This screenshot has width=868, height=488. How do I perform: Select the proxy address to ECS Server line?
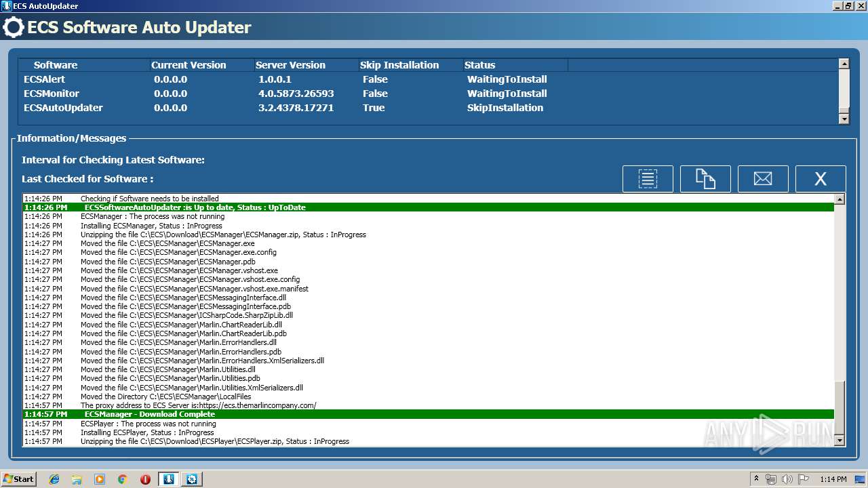tap(429, 405)
